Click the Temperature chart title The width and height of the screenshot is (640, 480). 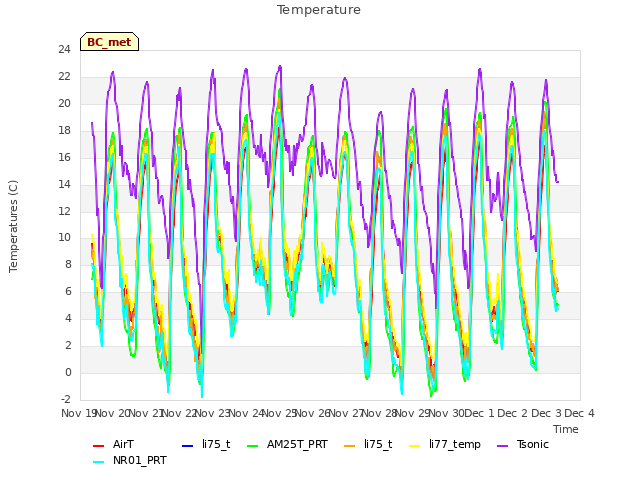[x=319, y=10]
